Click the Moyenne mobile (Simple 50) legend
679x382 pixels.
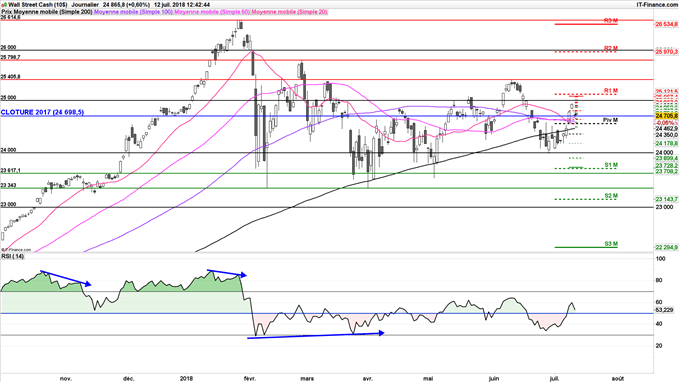pos(212,12)
